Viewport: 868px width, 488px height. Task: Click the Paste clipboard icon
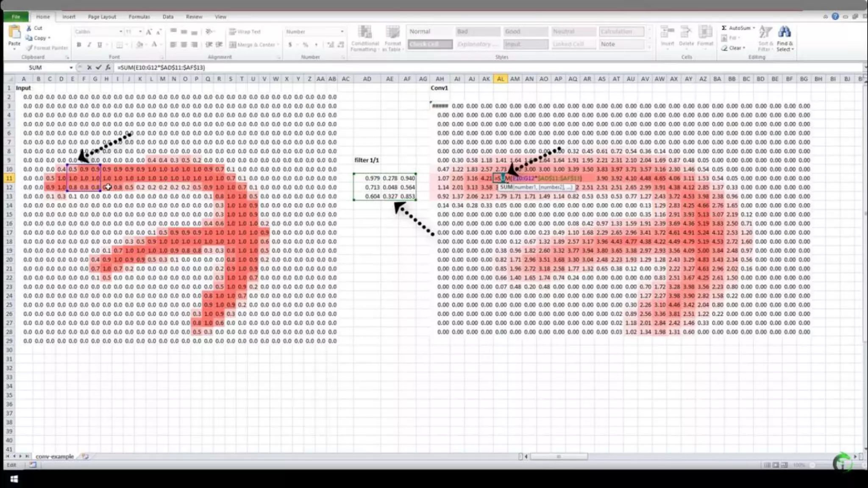14,32
